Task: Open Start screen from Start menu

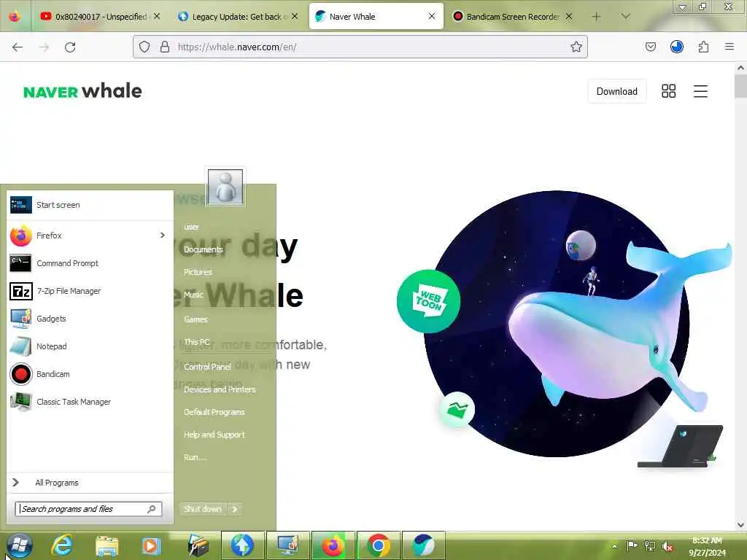Action: (90, 205)
